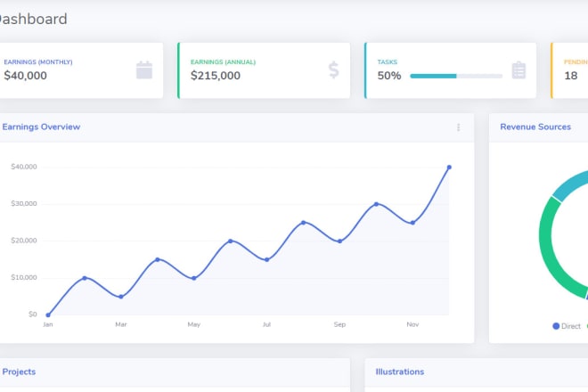
Task: Click the January data point at $0
Action: 48,315
